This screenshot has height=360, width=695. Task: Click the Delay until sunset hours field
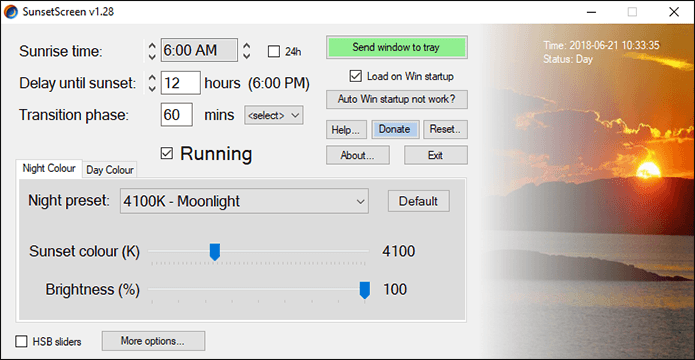[x=180, y=83]
